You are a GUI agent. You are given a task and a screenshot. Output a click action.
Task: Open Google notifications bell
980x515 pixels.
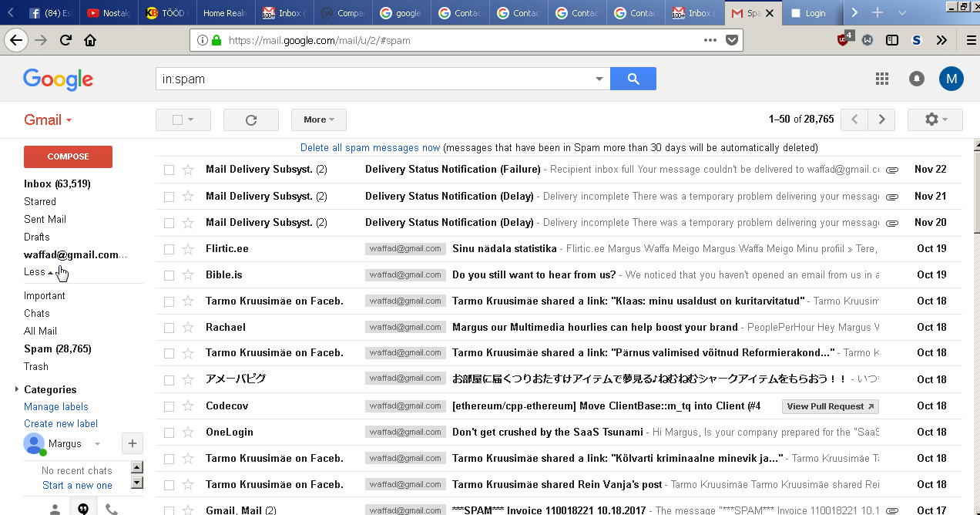pyautogui.click(x=917, y=79)
